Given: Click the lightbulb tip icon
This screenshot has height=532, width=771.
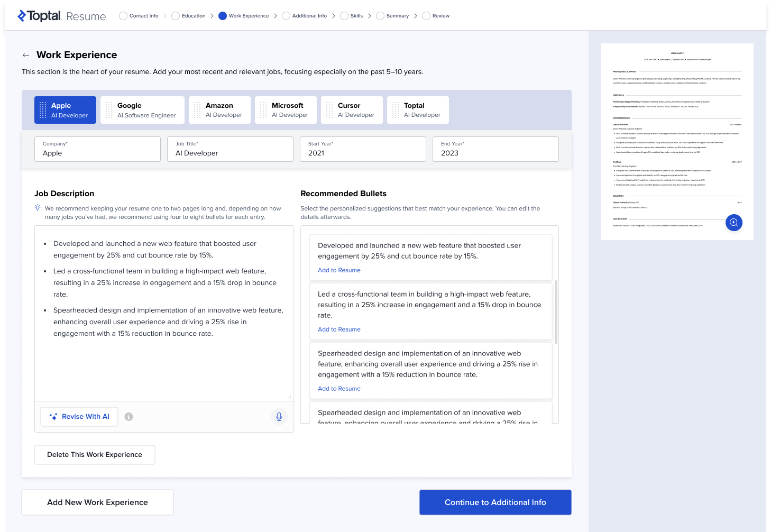Looking at the screenshot, I should 38,208.
